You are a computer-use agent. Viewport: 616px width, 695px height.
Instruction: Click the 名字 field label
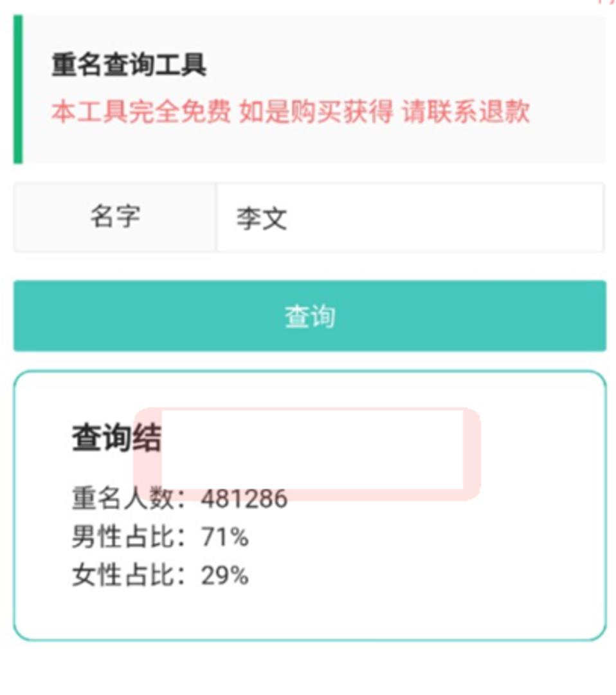tap(114, 217)
